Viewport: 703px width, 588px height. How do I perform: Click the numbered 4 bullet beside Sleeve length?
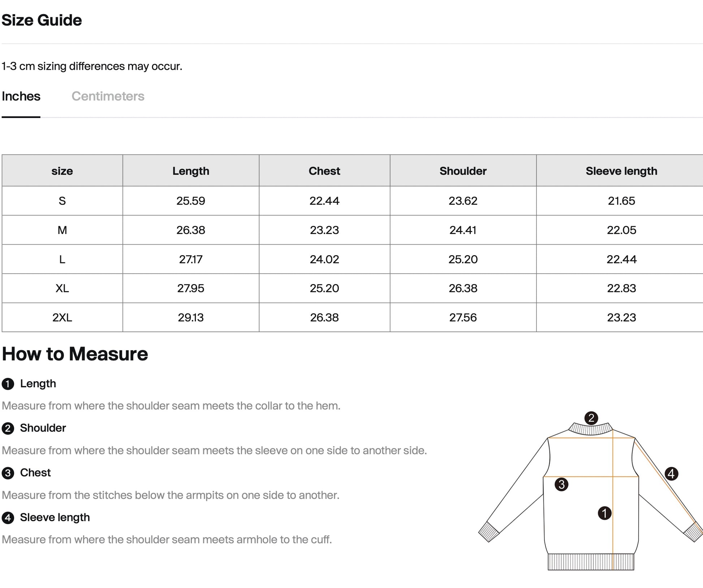click(8, 518)
